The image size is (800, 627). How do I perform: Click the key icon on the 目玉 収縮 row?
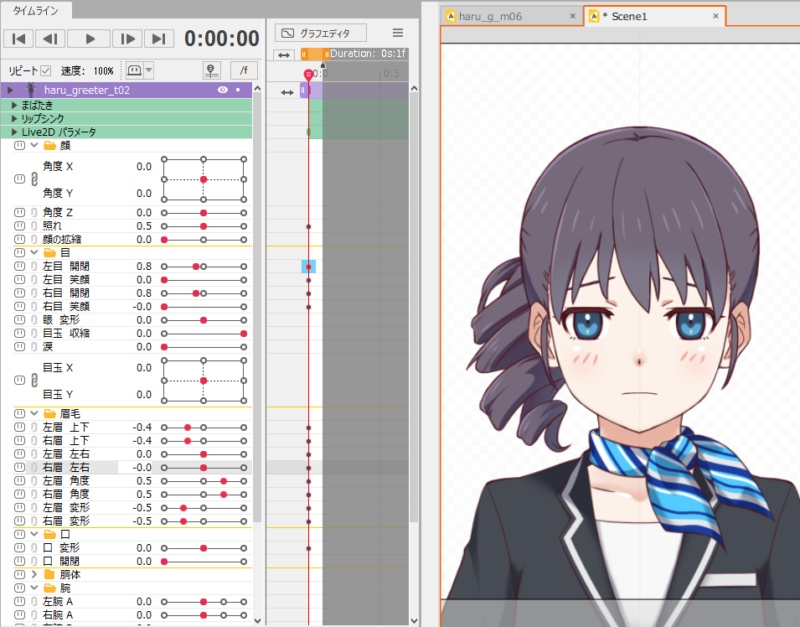click(19, 333)
